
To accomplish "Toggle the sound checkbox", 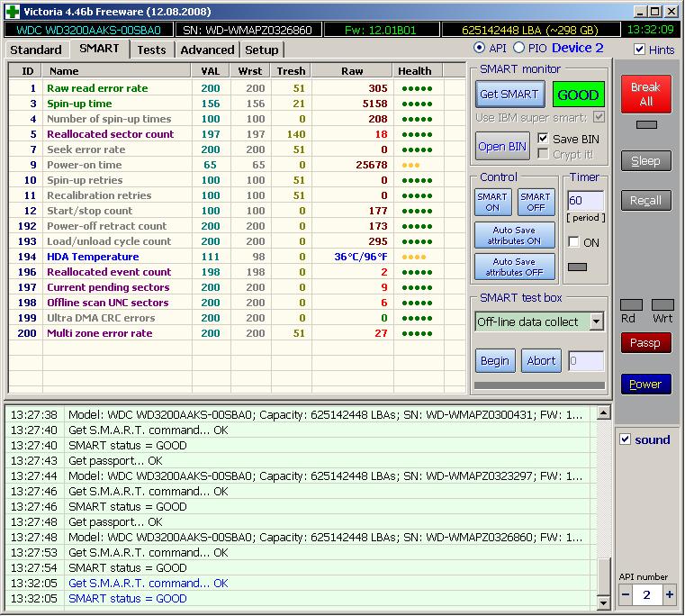I will coord(626,439).
